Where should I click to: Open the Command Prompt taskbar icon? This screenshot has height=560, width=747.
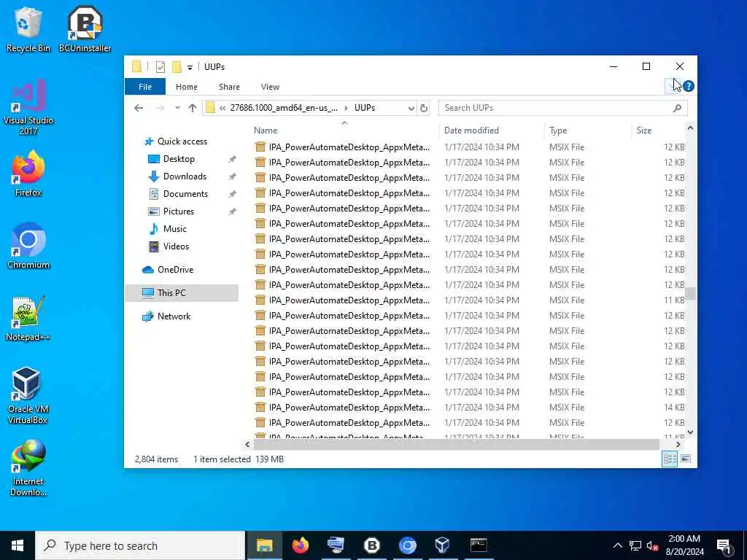point(479,545)
